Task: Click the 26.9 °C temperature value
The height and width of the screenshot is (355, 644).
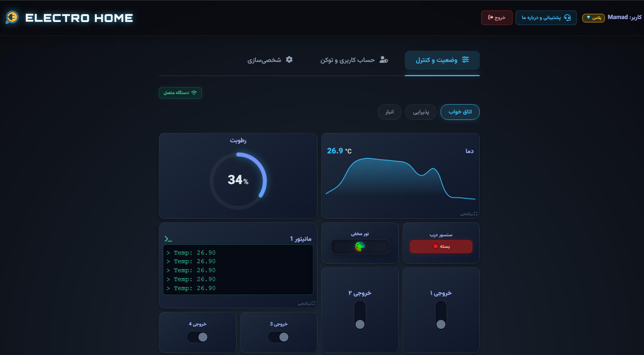Action: [339, 151]
